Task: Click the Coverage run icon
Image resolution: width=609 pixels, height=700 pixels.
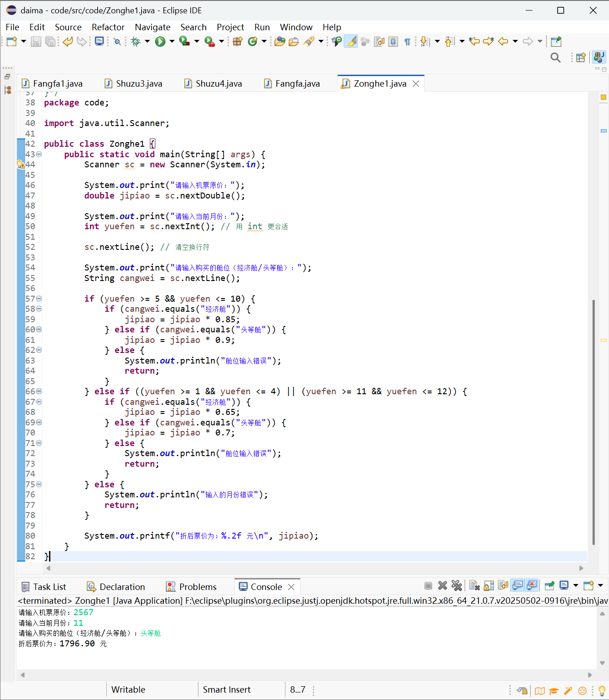Action: click(x=185, y=42)
